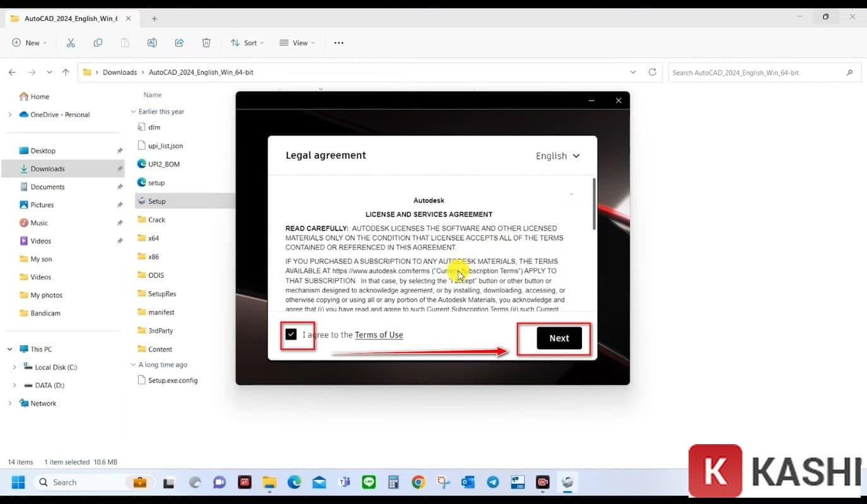Click the taskbar Search box
Screen dimensions: 867x504
(x=93, y=483)
